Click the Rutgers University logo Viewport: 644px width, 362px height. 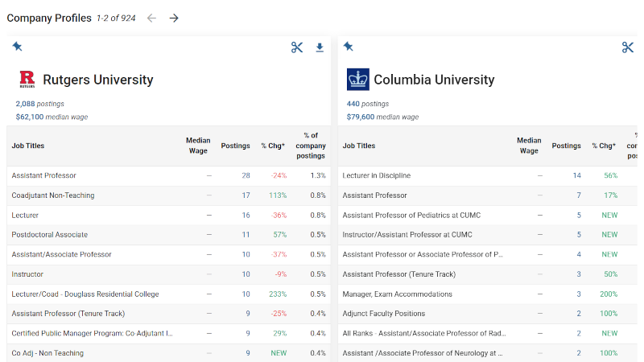(27, 79)
